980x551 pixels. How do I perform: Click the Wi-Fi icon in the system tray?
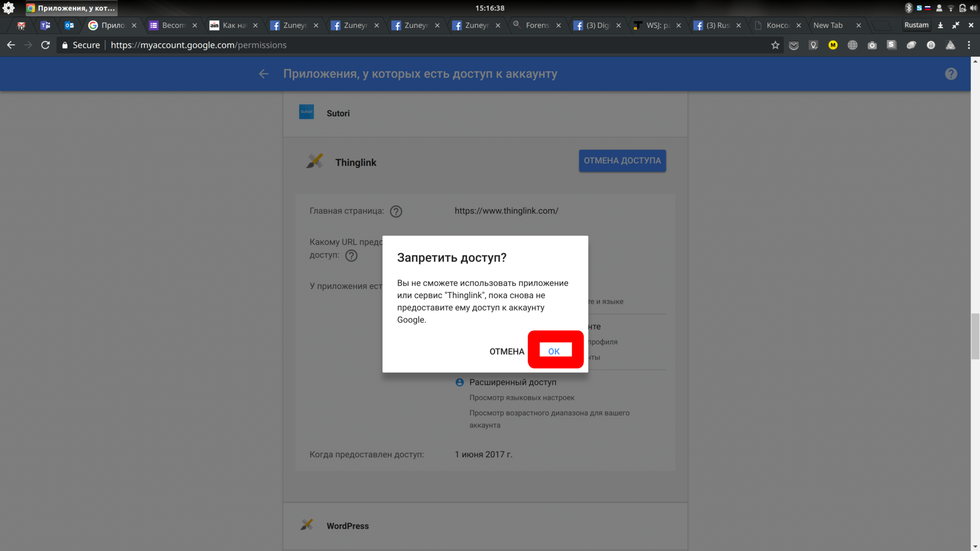click(951, 8)
